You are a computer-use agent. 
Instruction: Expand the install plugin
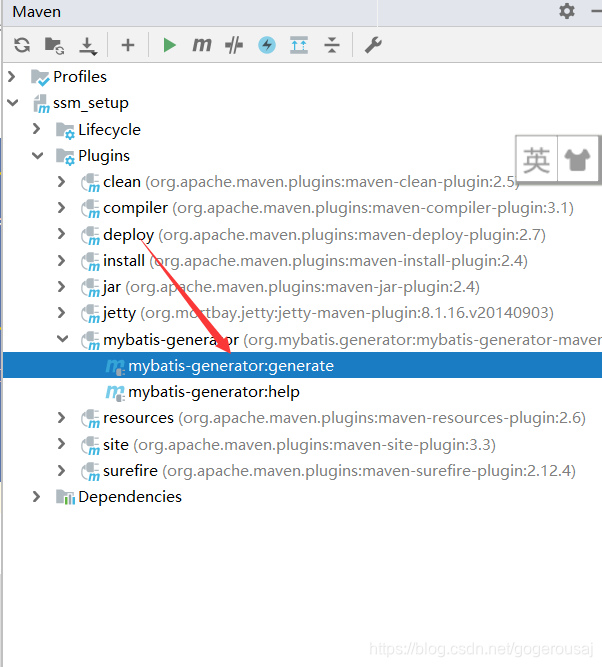(62, 260)
